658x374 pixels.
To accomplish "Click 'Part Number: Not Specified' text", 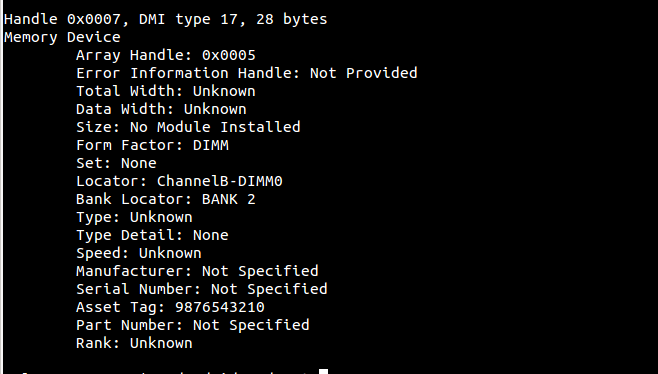I will tap(193, 325).
